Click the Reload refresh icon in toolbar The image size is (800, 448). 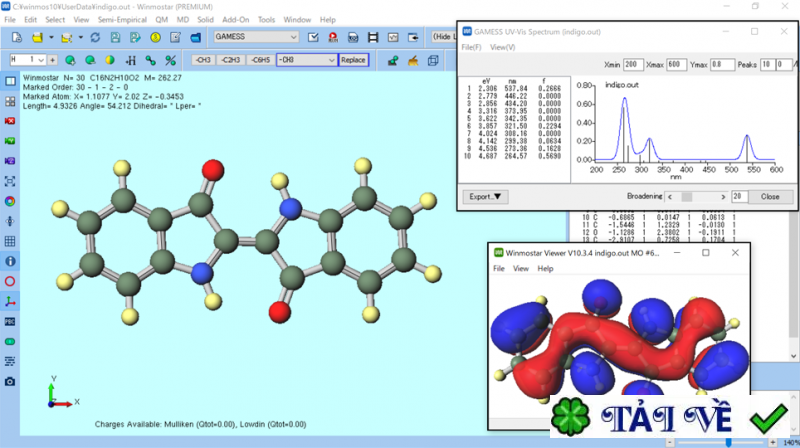click(95, 37)
